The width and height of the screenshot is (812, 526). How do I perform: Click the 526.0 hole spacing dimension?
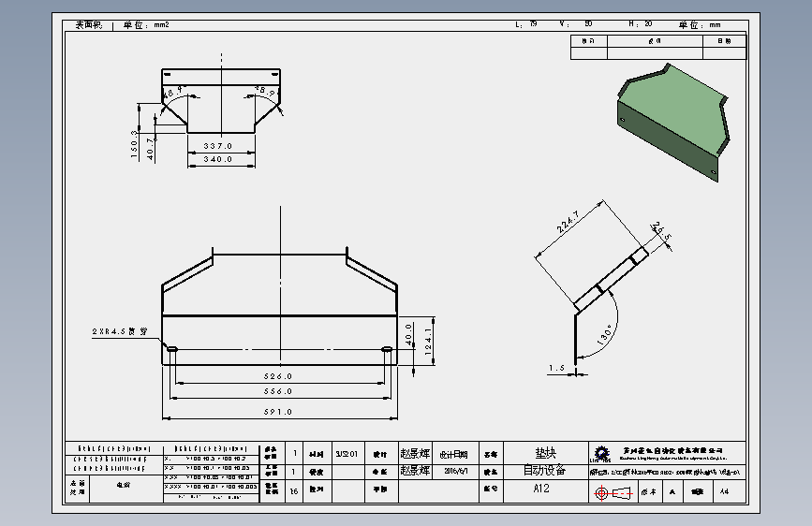tap(278, 376)
